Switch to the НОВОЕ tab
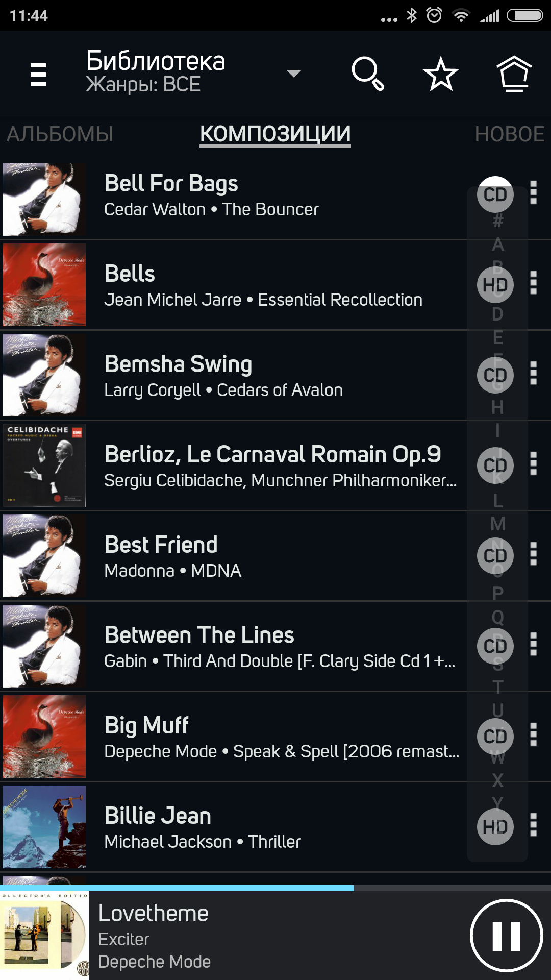 509,134
